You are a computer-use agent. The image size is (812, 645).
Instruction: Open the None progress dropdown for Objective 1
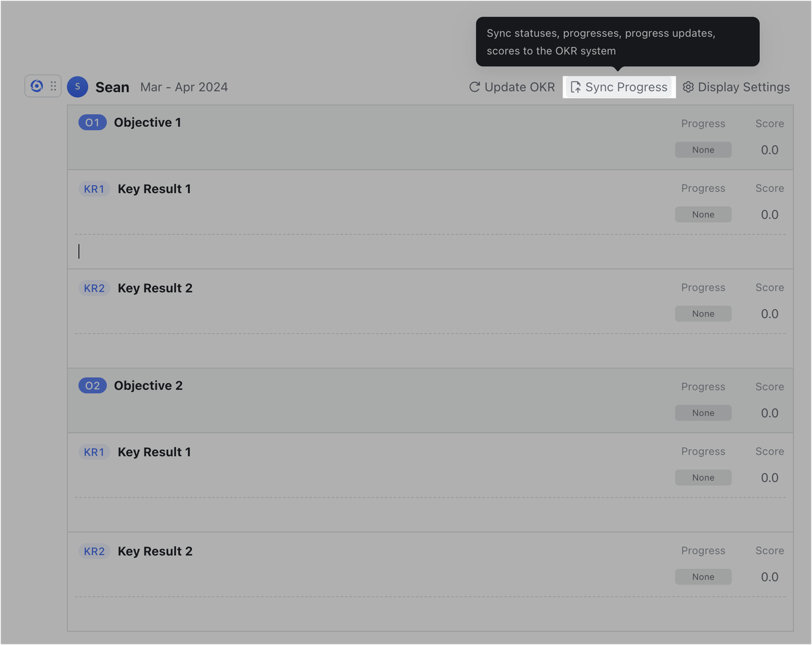point(703,150)
